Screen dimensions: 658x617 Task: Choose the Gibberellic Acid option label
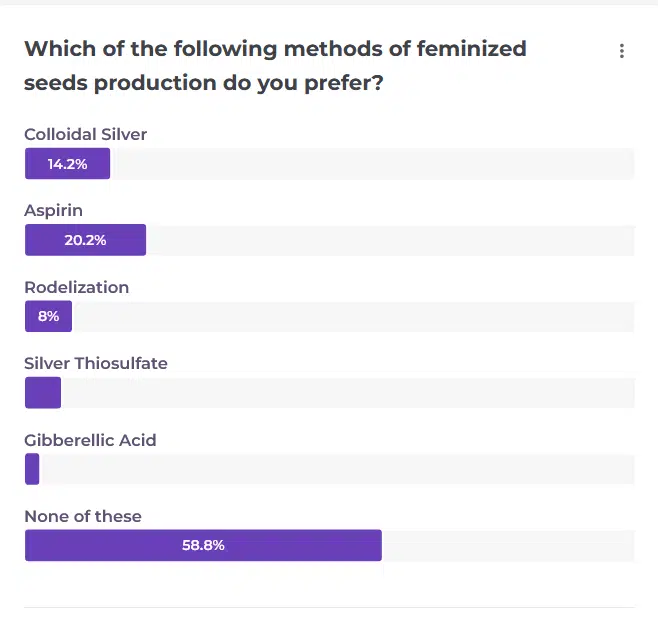point(90,440)
